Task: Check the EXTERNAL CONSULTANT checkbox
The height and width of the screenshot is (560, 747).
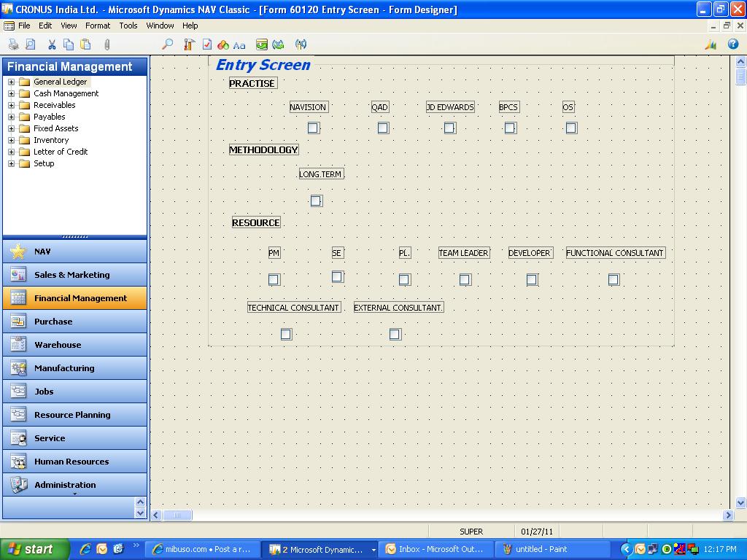Action: pos(395,334)
